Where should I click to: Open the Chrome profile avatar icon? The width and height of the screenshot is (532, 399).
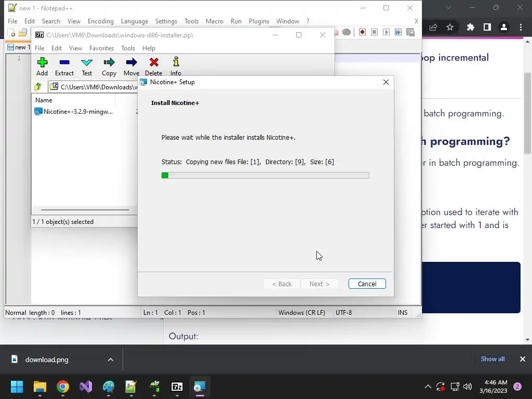tap(504, 27)
